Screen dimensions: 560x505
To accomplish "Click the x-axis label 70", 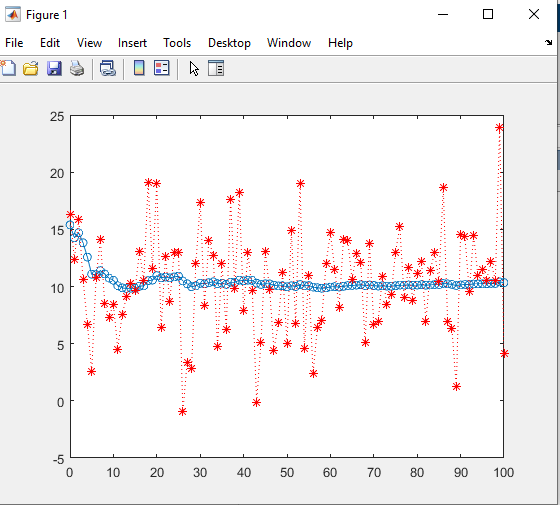I will point(374,473).
